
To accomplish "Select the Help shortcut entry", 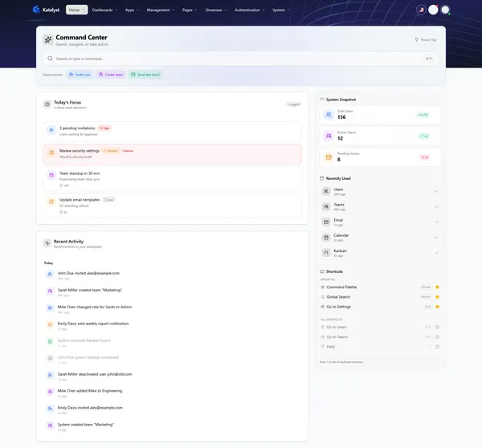I will tap(380, 347).
